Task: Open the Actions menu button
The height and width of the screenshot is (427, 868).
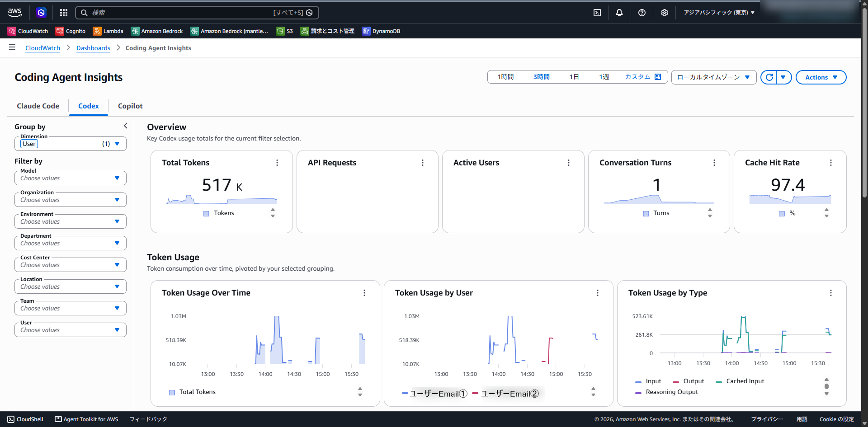Action: (x=821, y=77)
